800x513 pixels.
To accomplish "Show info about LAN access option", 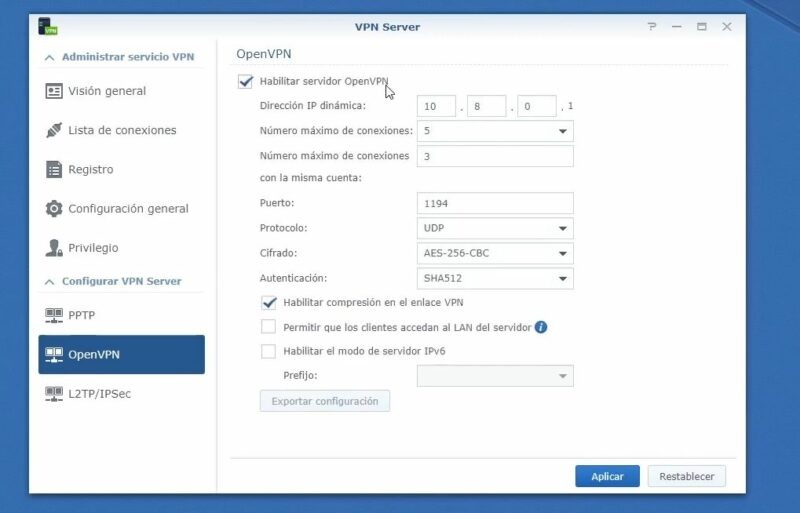I will 541,327.
